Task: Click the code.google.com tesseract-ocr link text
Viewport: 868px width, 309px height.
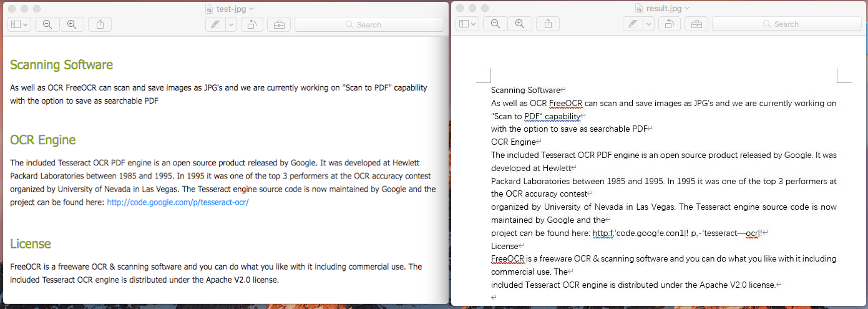Action: tap(178, 202)
